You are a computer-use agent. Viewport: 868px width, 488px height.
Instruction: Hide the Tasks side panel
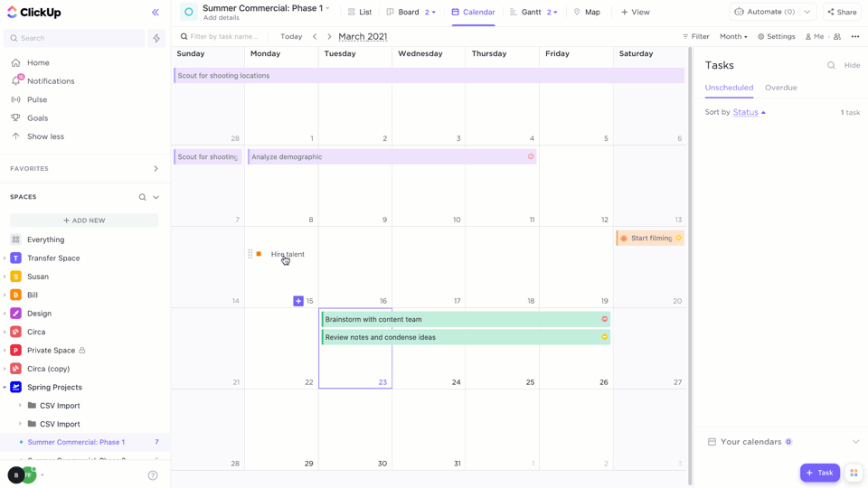tap(852, 65)
